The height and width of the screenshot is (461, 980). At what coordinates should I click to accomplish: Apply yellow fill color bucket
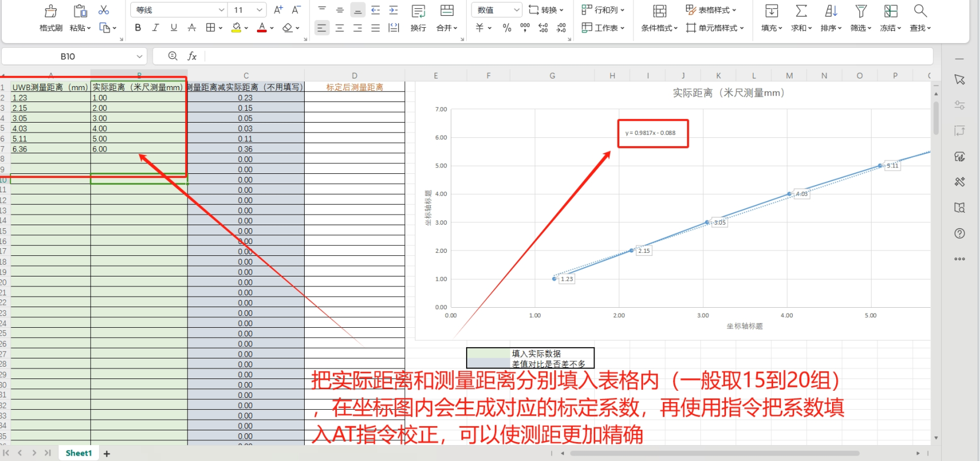coord(236,28)
